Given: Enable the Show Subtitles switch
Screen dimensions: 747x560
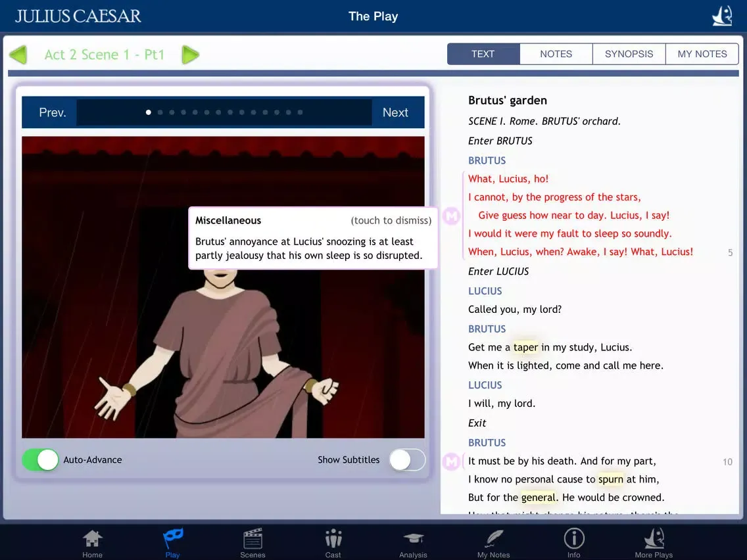Looking at the screenshot, I should pos(407,460).
